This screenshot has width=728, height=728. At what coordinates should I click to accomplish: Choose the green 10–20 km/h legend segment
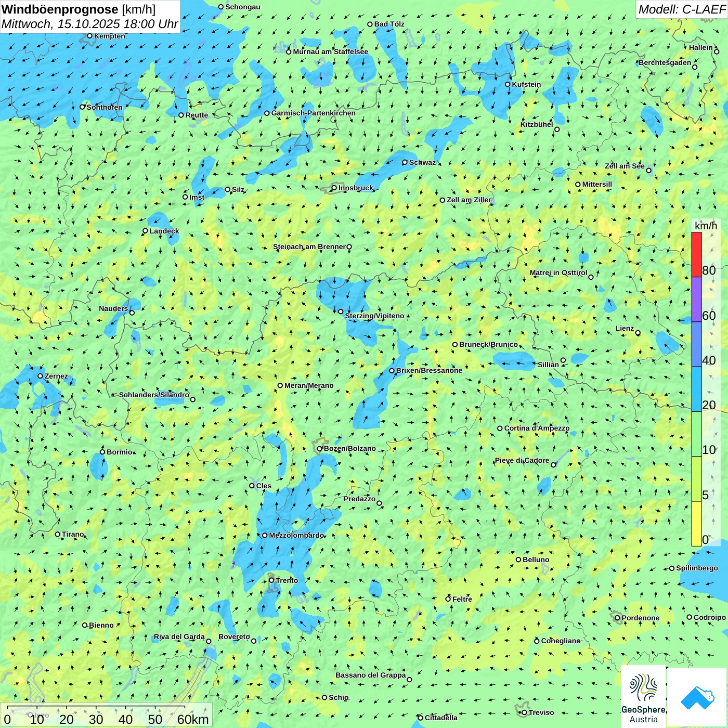coord(696,434)
